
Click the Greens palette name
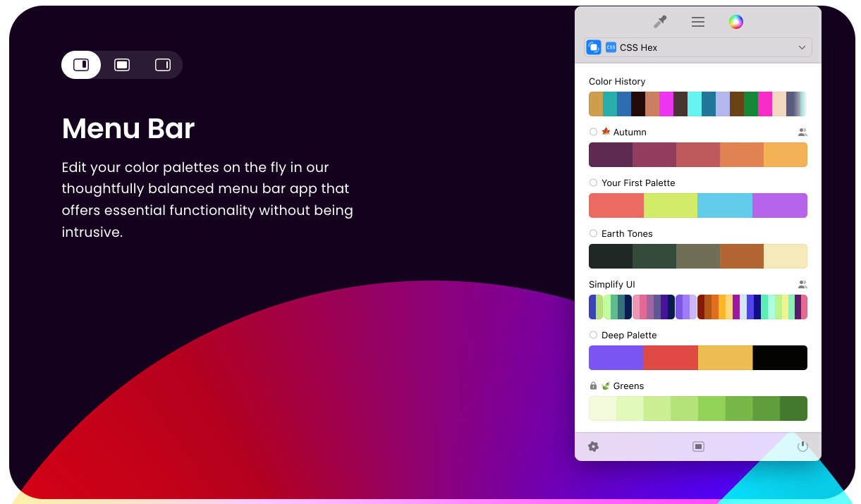pyautogui.click(x=628, y=386)
